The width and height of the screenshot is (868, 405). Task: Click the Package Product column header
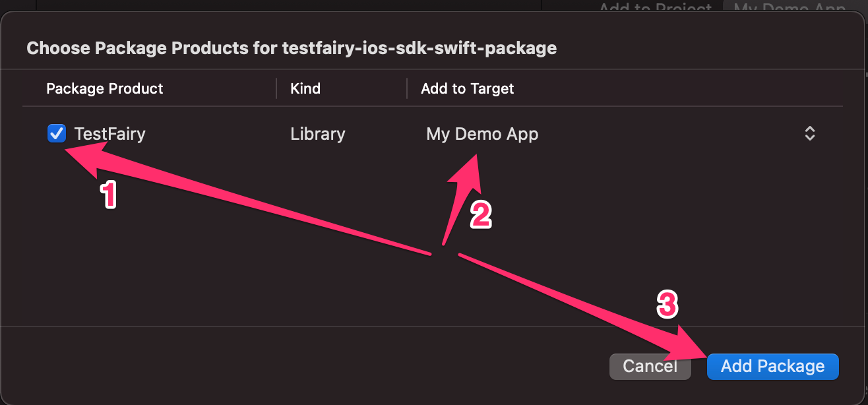pyautogui.click(x=105, y=88)
